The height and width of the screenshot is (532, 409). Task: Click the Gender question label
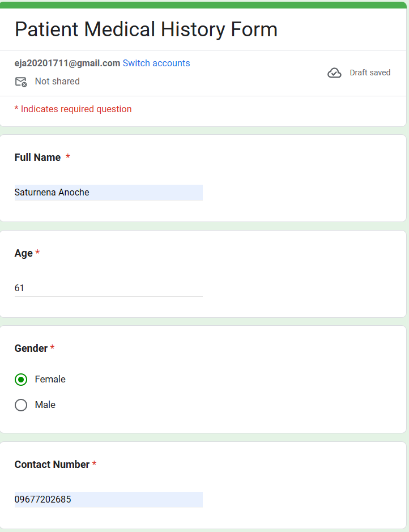(31, 348)
